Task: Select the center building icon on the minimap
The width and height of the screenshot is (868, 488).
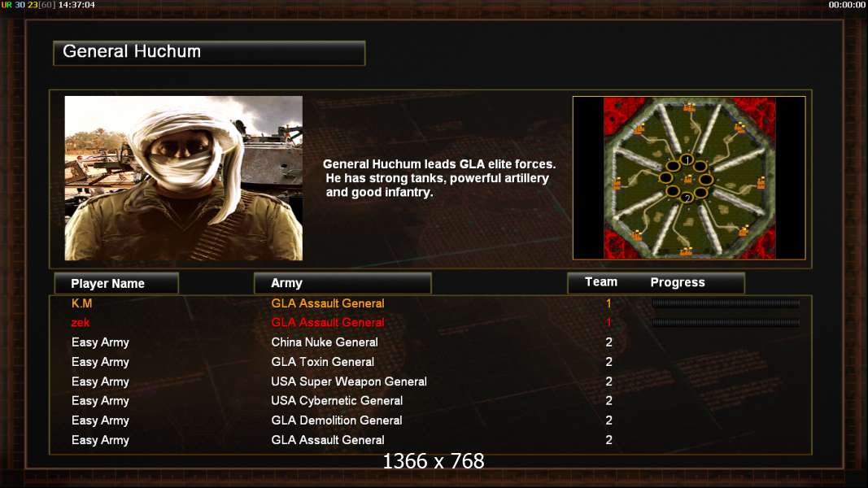Action: [688, 179]
